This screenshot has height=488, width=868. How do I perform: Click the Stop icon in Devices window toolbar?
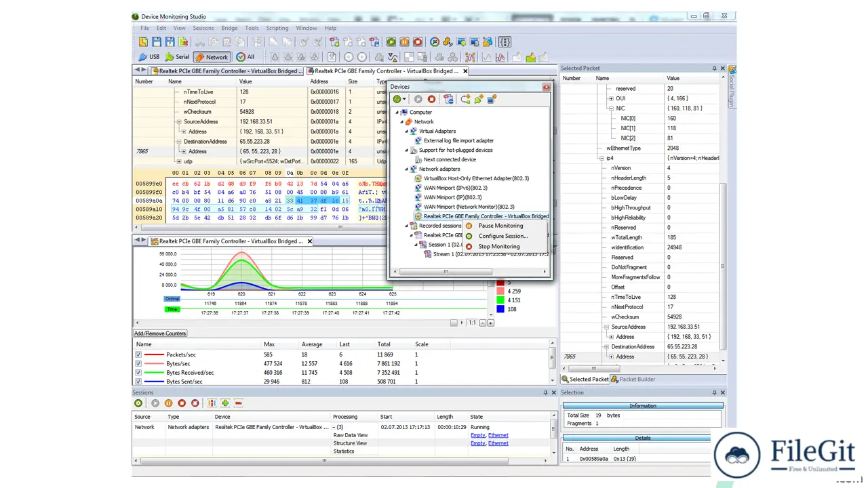431,99
